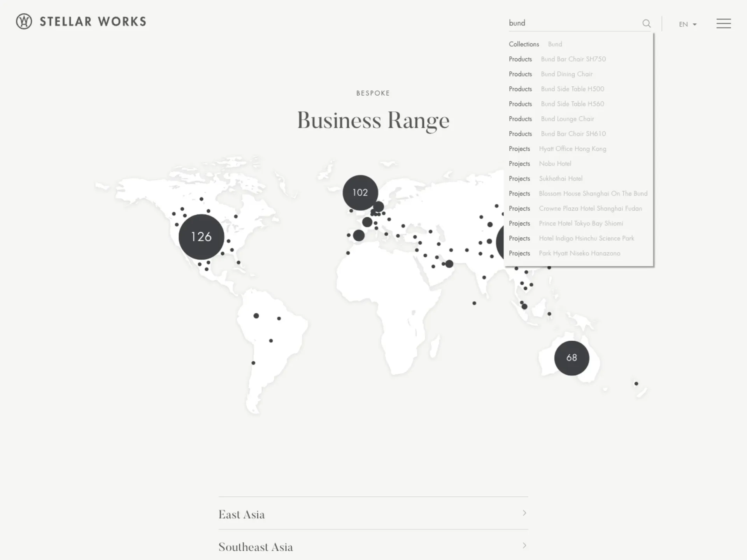This screenshot has width=747, height=560.
Task: Click the 102 cluster over Europe
Action: coord(360,192)
